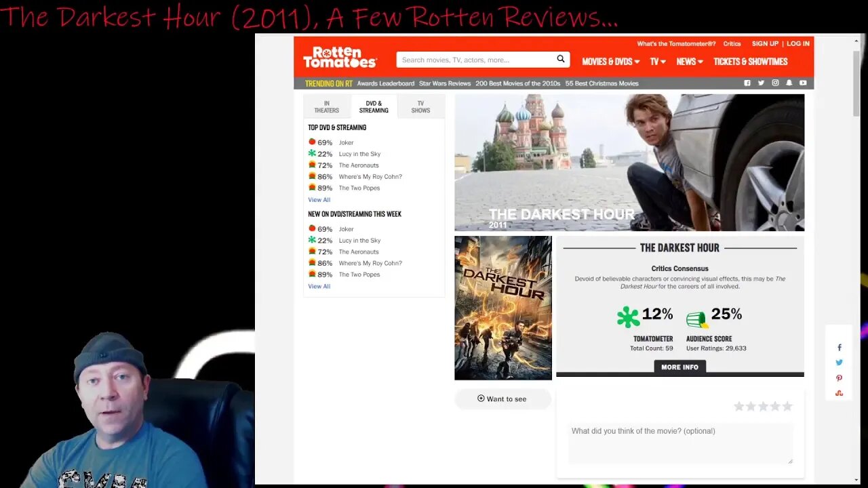Click Log In
This screenshot has height=488, width=868.
pos(798,43)
